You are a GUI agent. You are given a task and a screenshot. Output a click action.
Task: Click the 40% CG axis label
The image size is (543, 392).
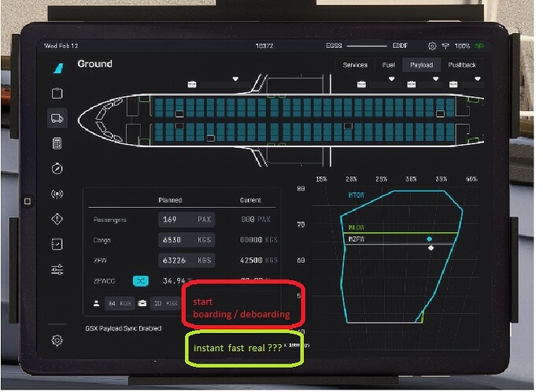click(x=471, y=179)
